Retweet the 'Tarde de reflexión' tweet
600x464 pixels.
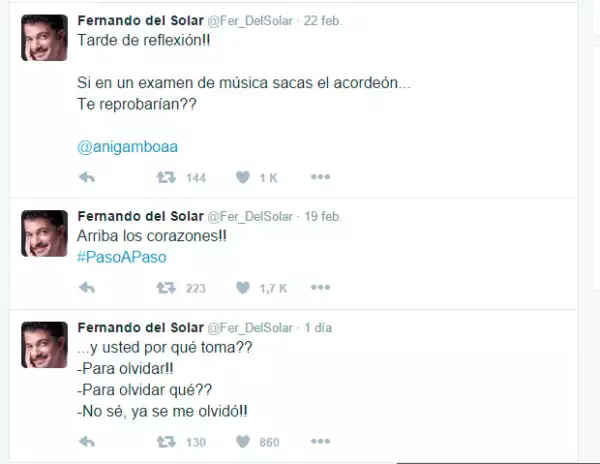165,177
